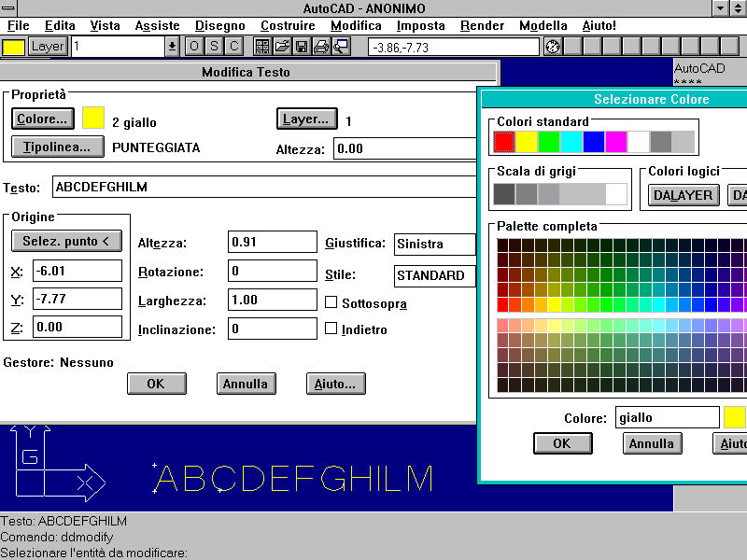The height and width of the screenshot is (560, 747).
Task: Open the Aiuto! menu
Action: coord(599,26)
